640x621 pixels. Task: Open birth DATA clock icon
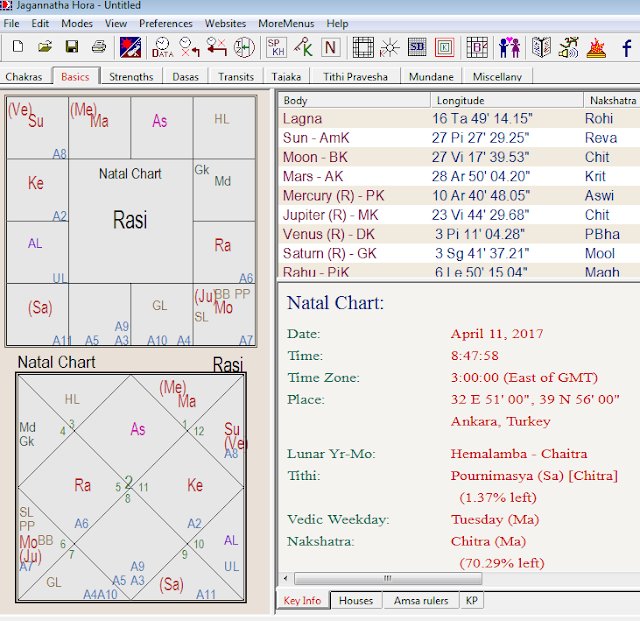coord(162,47)
